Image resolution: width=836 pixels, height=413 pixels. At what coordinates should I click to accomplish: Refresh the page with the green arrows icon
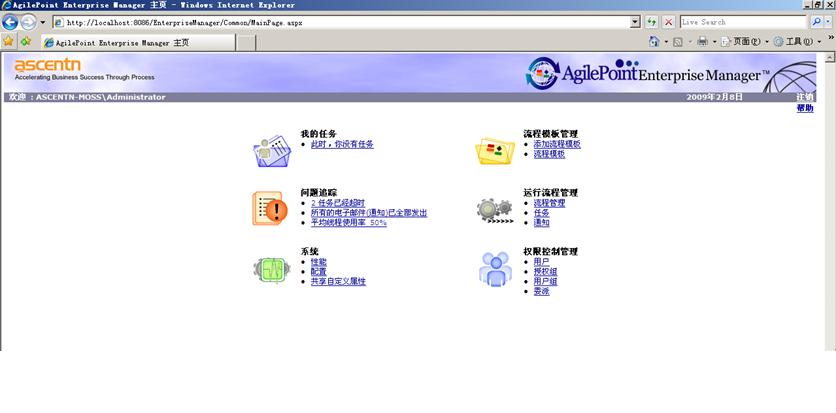tap(652, 22)
